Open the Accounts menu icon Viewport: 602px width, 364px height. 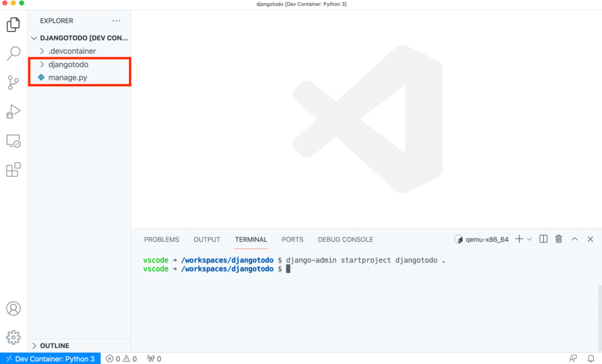(14, 308)
